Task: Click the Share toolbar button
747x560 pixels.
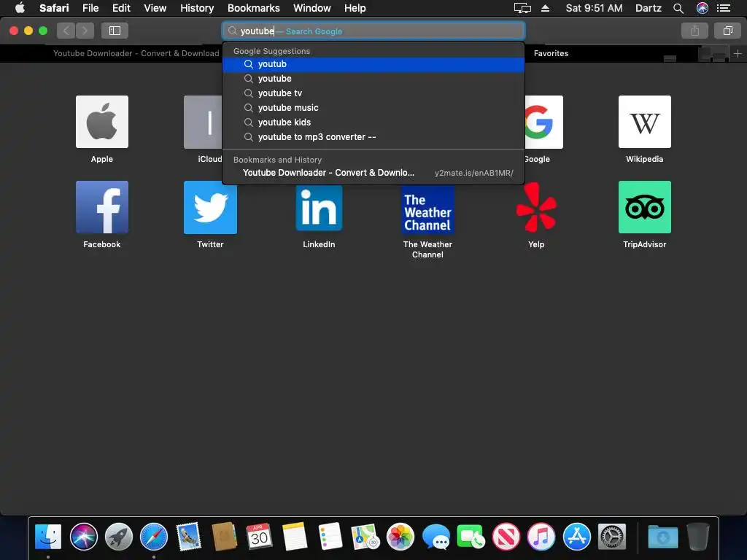Action: (x=694, y=31)
